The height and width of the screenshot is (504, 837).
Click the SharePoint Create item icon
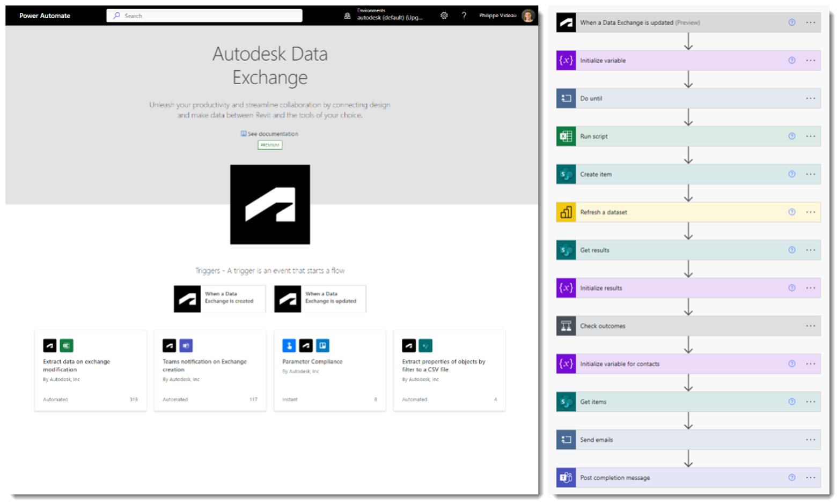coord(566,174)
